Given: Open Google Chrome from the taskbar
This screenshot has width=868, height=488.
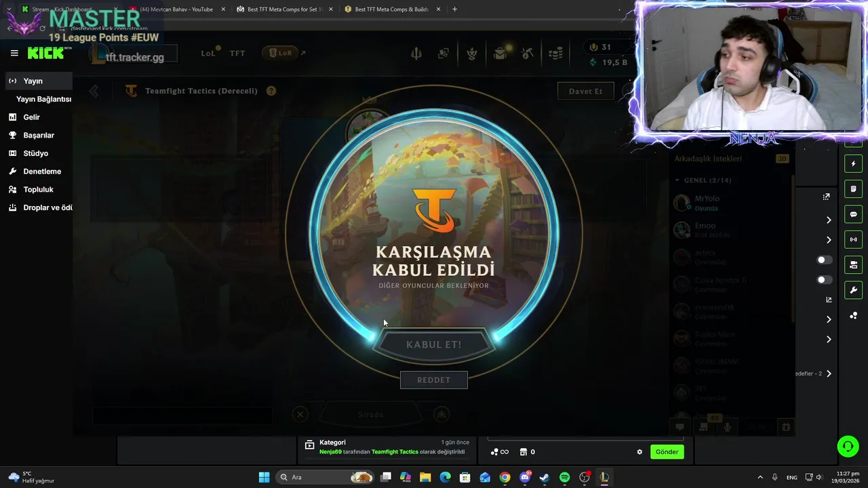Looking at the screenshot, I should (505, 477).
